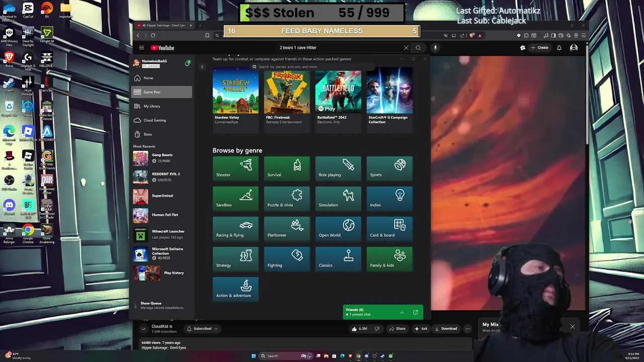The image size is (644, 362).
Task: Open Battlefield 2042 game card
Action: coord(338,101)
